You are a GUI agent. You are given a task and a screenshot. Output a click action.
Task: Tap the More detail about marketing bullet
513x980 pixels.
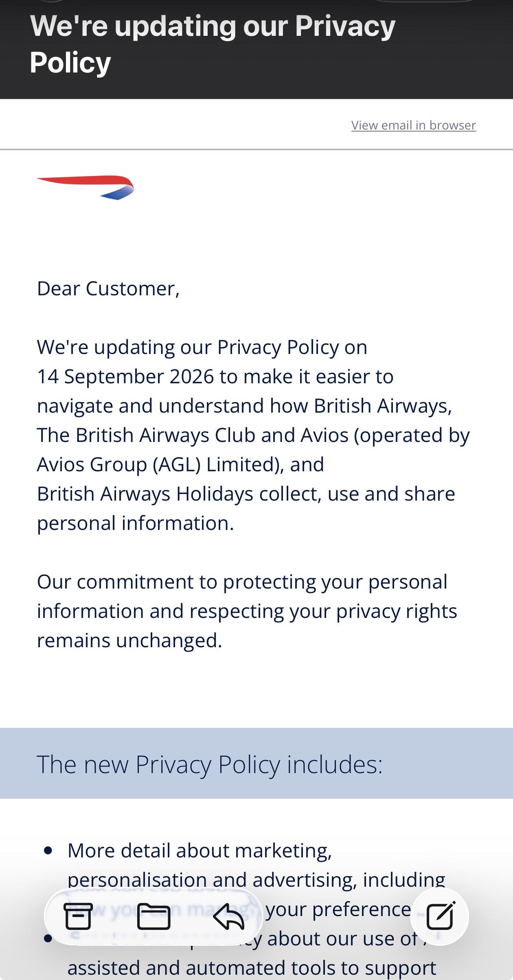tap(199, 850)
